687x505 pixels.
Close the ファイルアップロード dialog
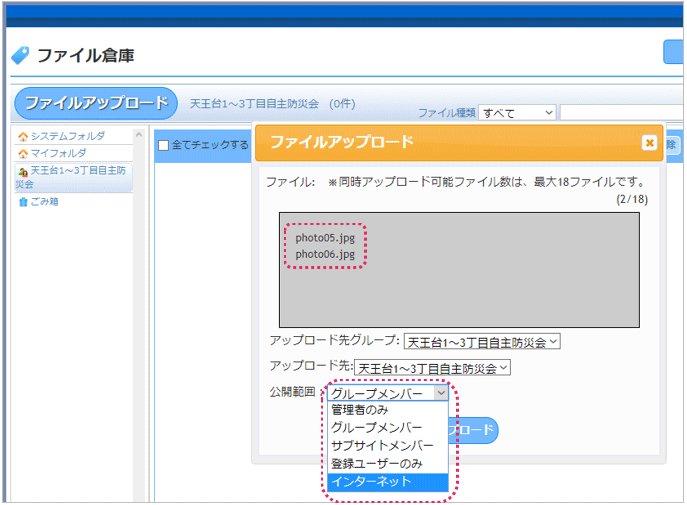[x=649, y=143]
